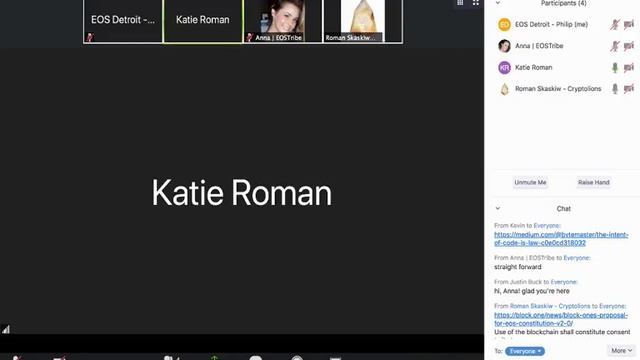Click chat message 'straight forward'
Image resolution: width=640 pixels, height=360 pixels.
tap(518, 267)
